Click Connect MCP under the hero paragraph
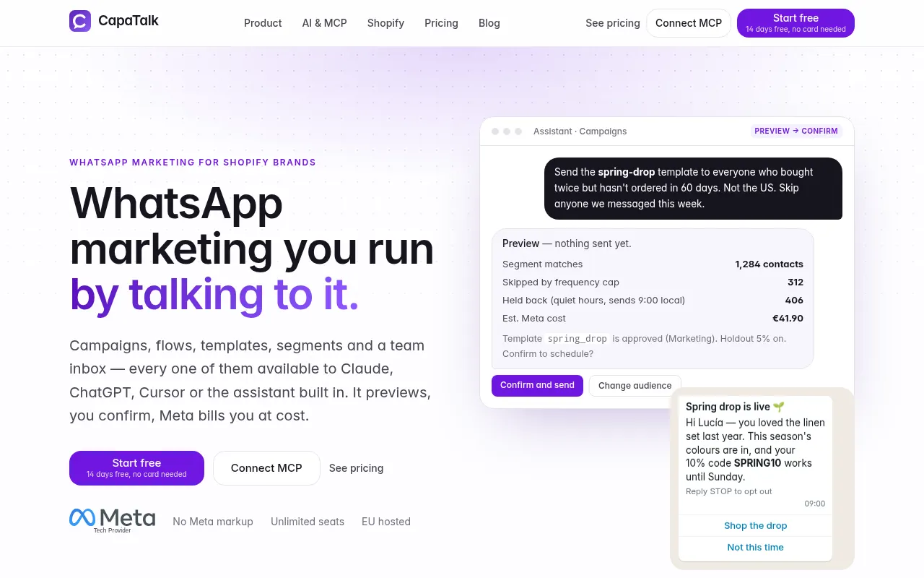 [266, 468]
